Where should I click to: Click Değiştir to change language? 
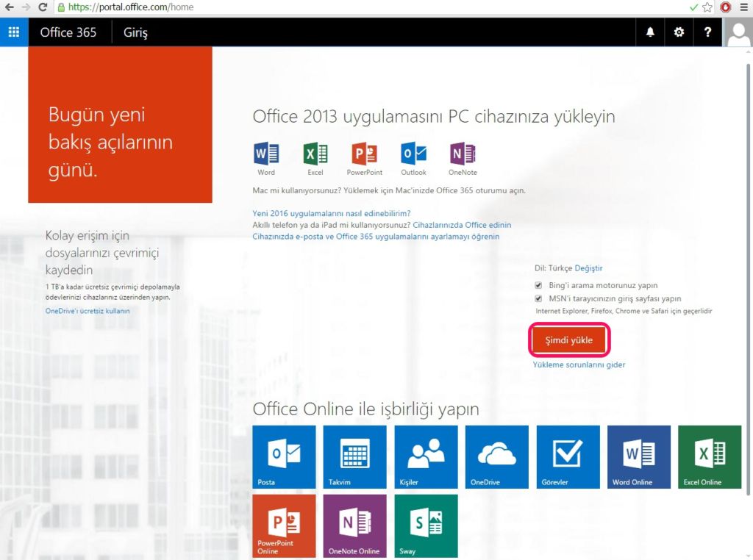[588, 268]
